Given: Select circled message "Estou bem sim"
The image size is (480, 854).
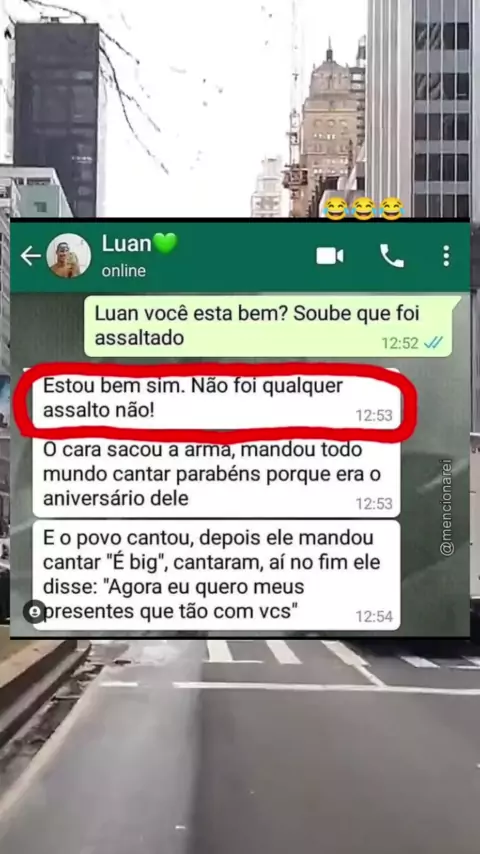Looking at the screenshot, I should (216, 399).
